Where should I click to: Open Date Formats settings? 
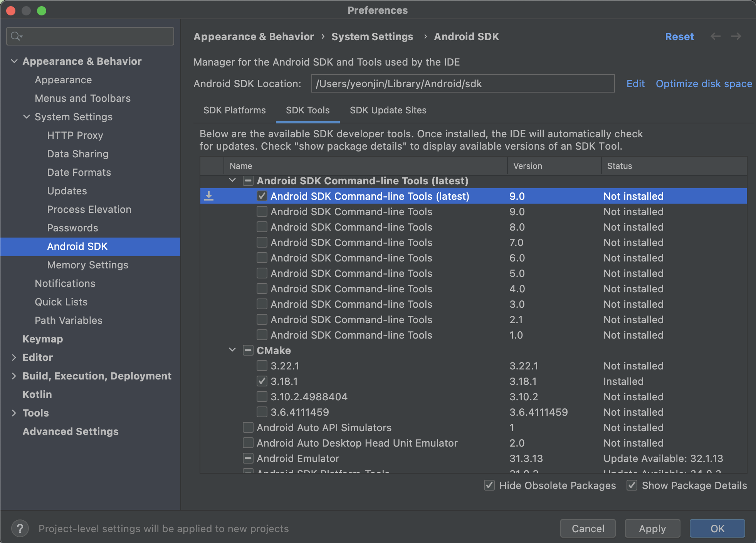click(79, 172)
